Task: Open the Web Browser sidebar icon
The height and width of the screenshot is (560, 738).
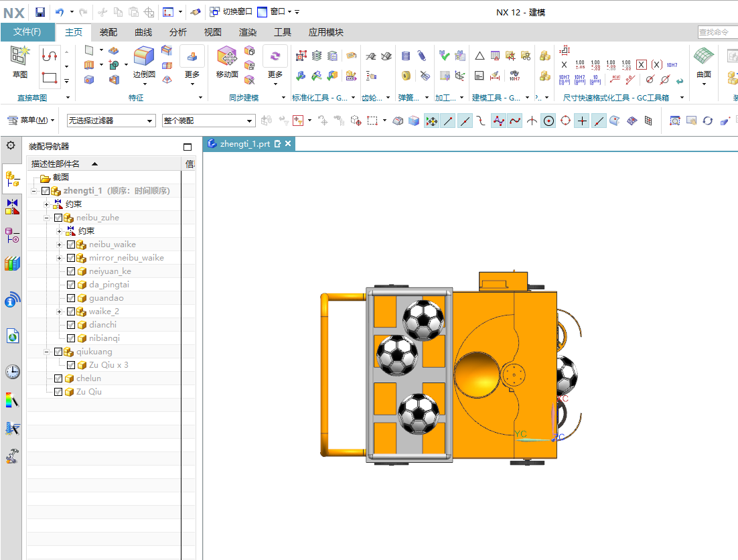Action: tap(12, 336)
